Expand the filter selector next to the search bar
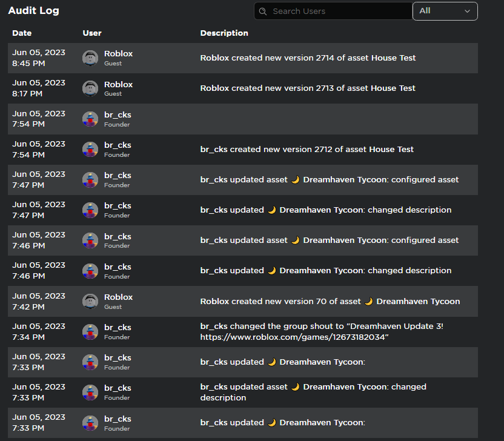The height and width of the screenshot is (441, 504). click(445, 11)
